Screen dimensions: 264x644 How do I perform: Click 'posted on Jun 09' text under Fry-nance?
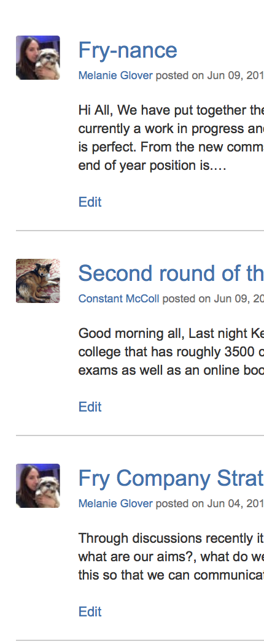(x=210, y=75)
